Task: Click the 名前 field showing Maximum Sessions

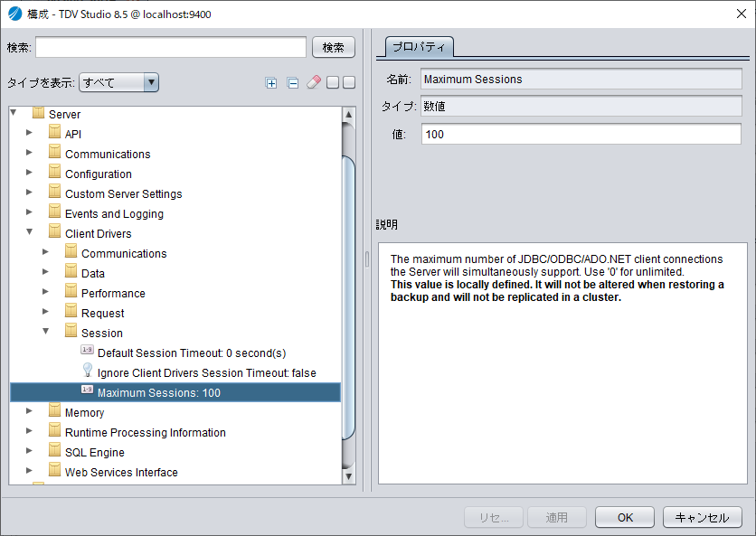Action: click(581, 79)
